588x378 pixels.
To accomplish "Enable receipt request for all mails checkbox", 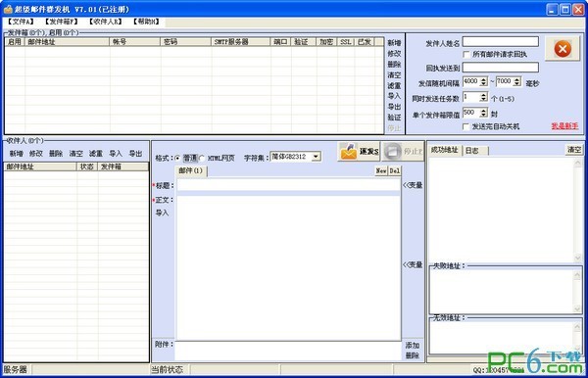I will pos(466,54).
